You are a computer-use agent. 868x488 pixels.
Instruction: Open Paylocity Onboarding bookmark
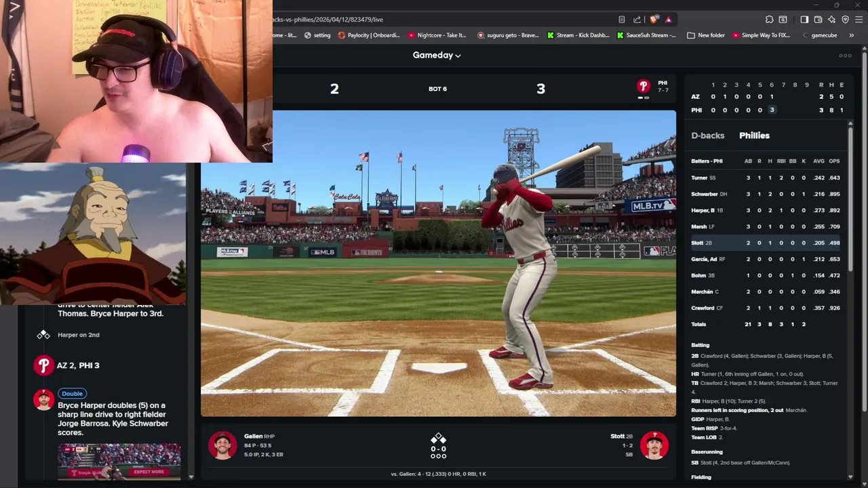click(x=369, y=35)
